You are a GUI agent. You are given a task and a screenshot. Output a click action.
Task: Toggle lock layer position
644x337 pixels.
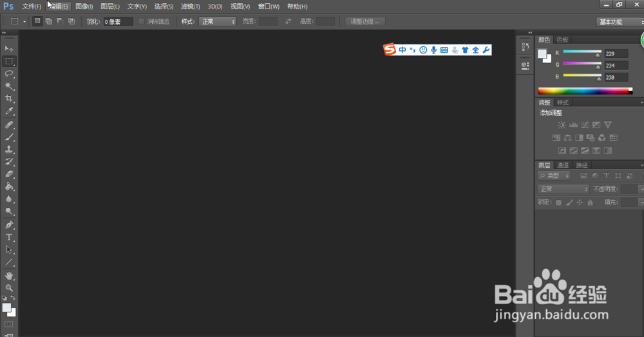click(580, 203)
